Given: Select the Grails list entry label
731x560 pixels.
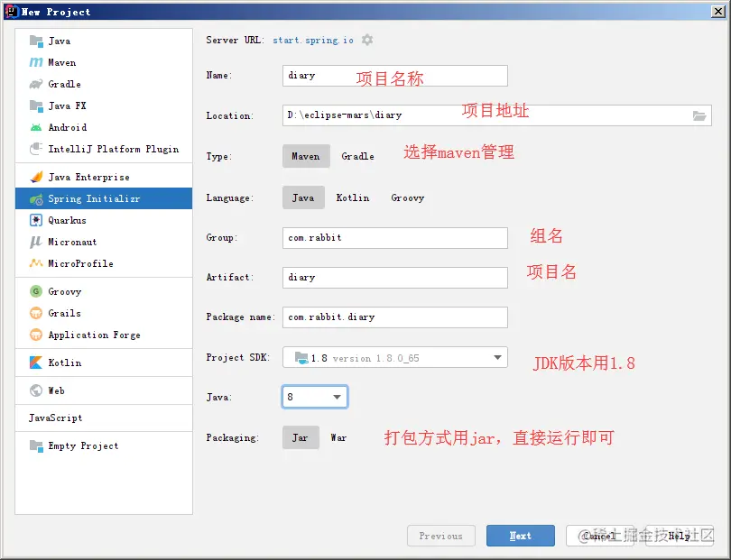Looking at the screenshot, I should pyautogui.click(x=64, y=313).
